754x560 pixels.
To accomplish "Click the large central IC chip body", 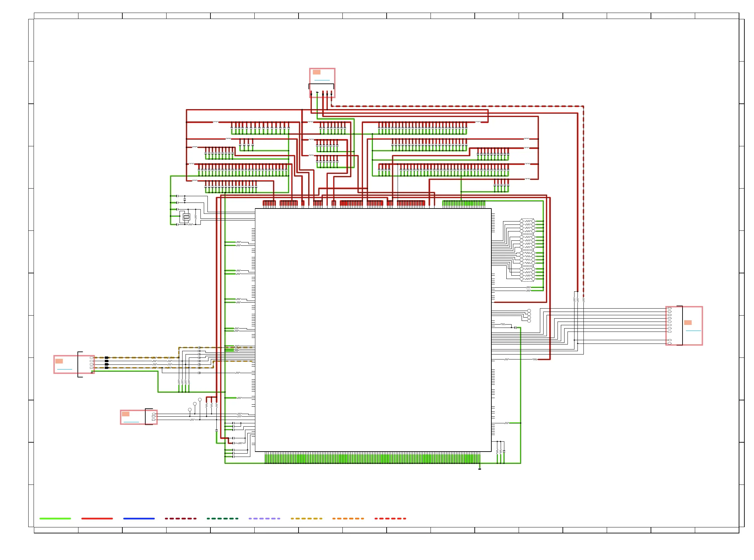I will [373, 330].
